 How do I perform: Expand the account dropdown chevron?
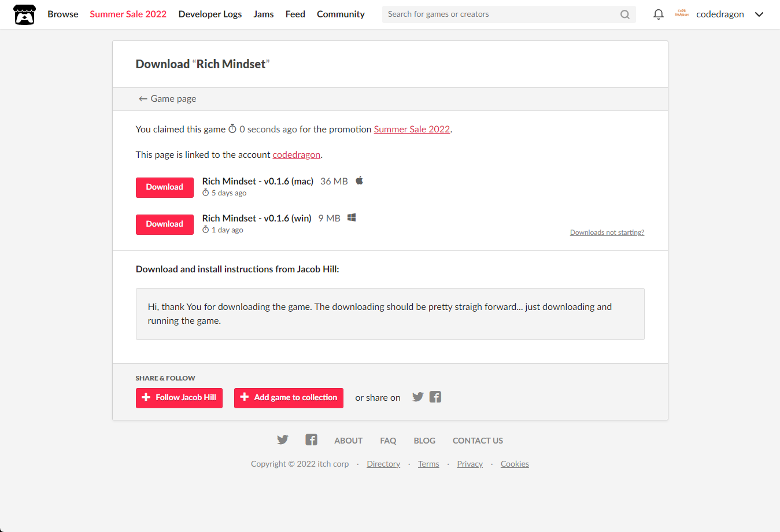pyautogui.click(x=759, y=14)
